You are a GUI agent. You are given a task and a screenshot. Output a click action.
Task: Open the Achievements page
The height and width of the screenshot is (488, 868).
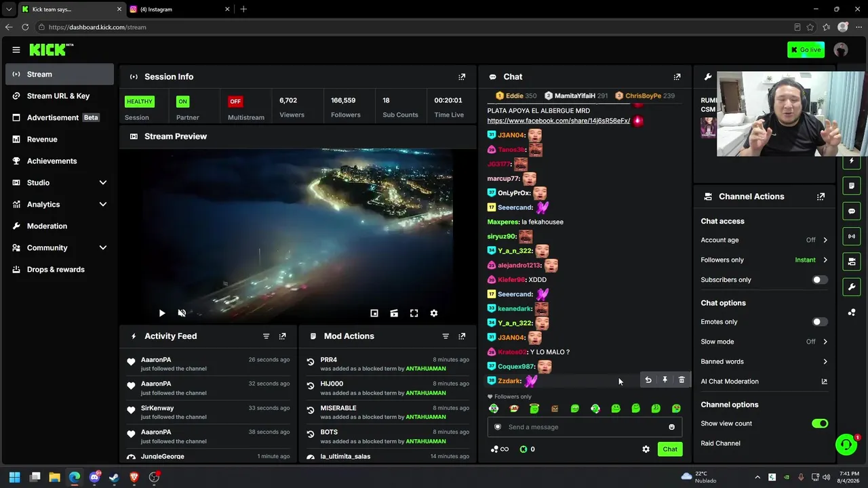(x=60, y=161)
